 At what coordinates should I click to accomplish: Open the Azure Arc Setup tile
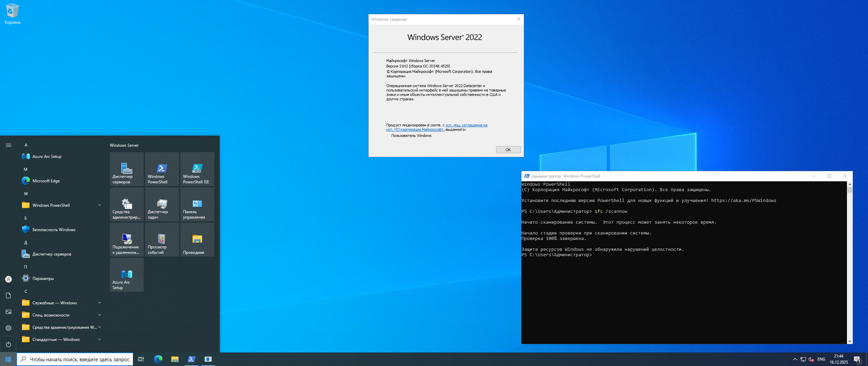click(x=126, y=275)
